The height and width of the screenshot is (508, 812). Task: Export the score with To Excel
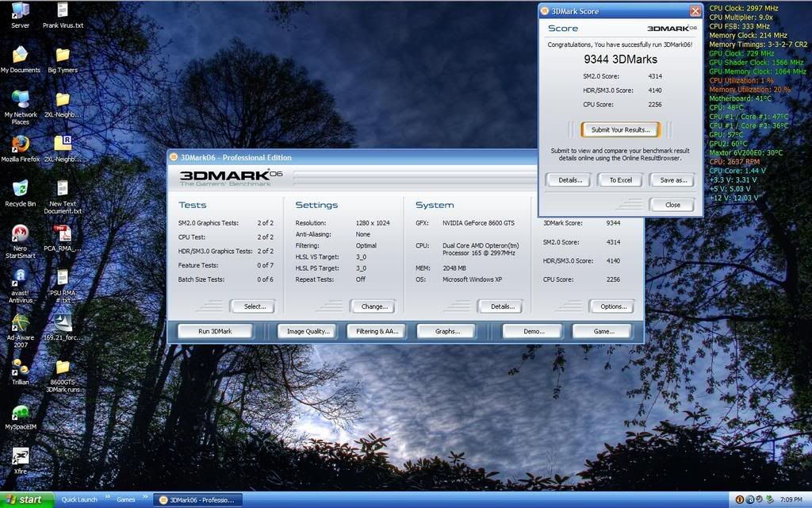click(x=620, y=180)
